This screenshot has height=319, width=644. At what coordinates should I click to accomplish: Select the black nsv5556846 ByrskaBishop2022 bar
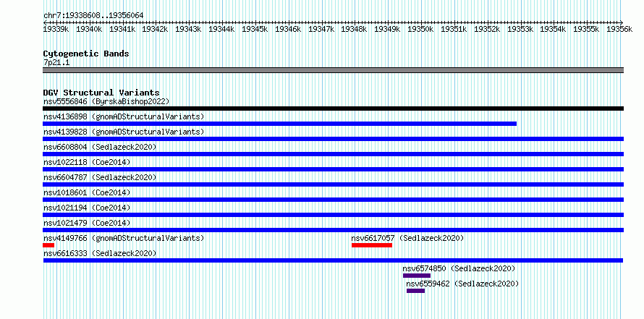(x=333, y=109)
